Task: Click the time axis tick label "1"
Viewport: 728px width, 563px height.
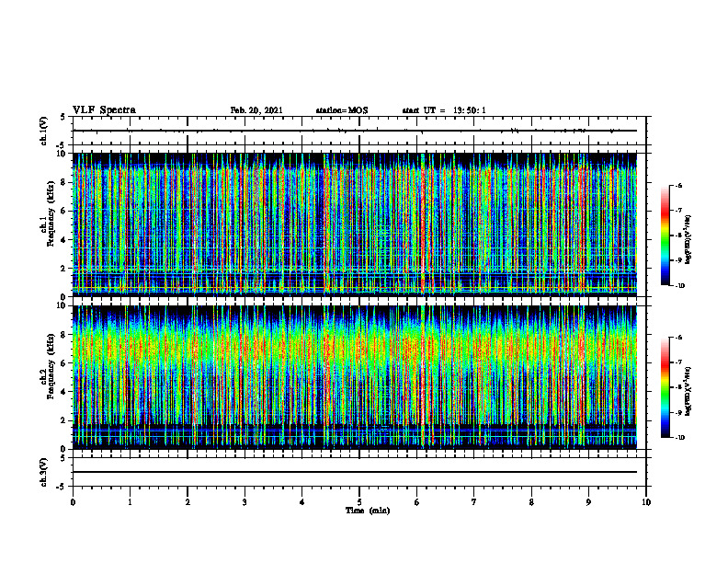Action: point(130,502)
